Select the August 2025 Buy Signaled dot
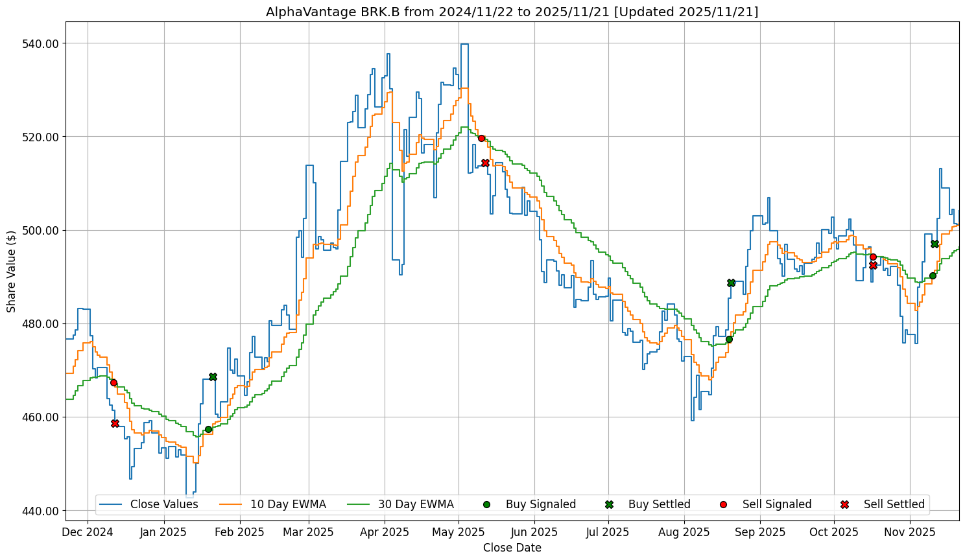The height and width of the screenshot is (560, 965). point(729,339)
